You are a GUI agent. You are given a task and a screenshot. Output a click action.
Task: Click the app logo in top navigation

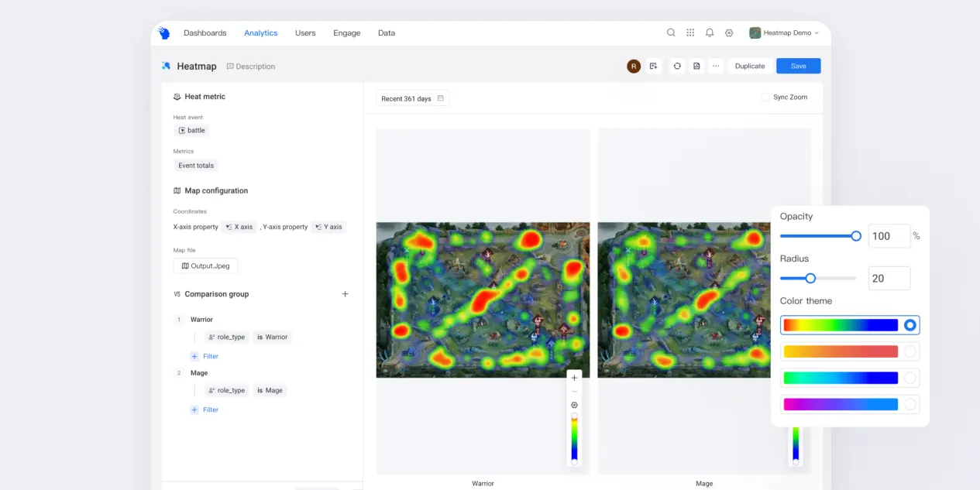point(163,33)
